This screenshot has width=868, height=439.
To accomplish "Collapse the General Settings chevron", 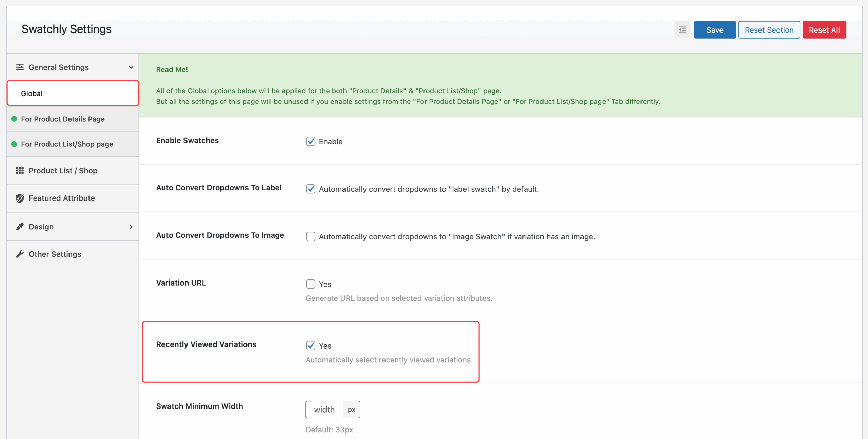I will (x=131, y=67).
